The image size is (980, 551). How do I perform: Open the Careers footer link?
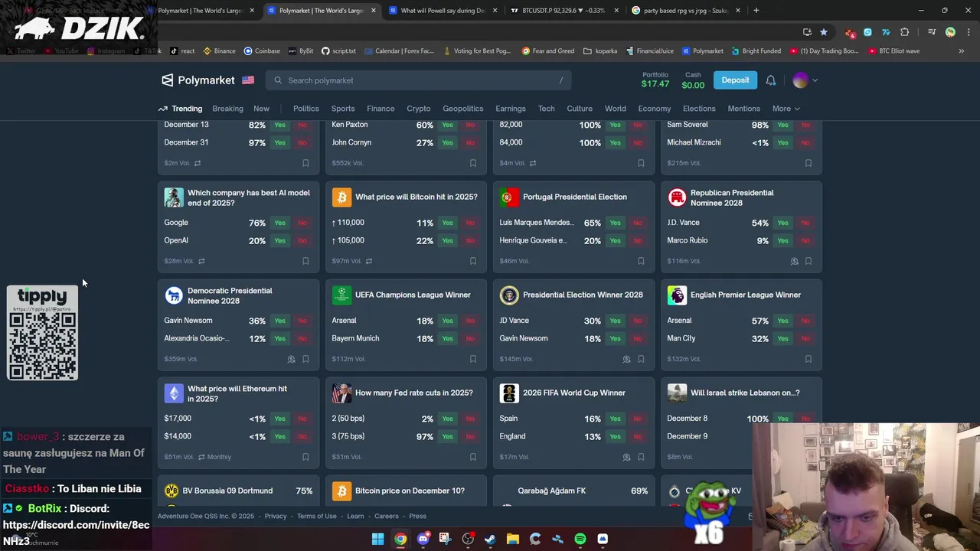[x=387, y=516]
